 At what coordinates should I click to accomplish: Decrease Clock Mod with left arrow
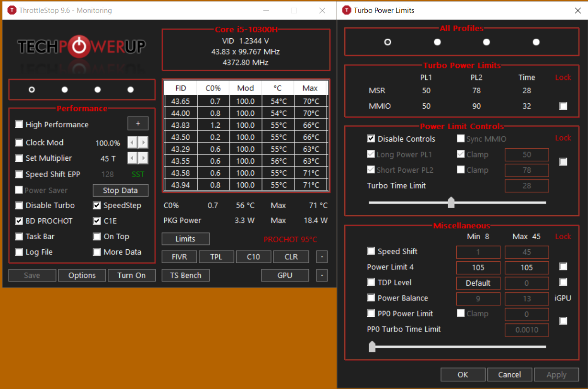click(132, 143)
